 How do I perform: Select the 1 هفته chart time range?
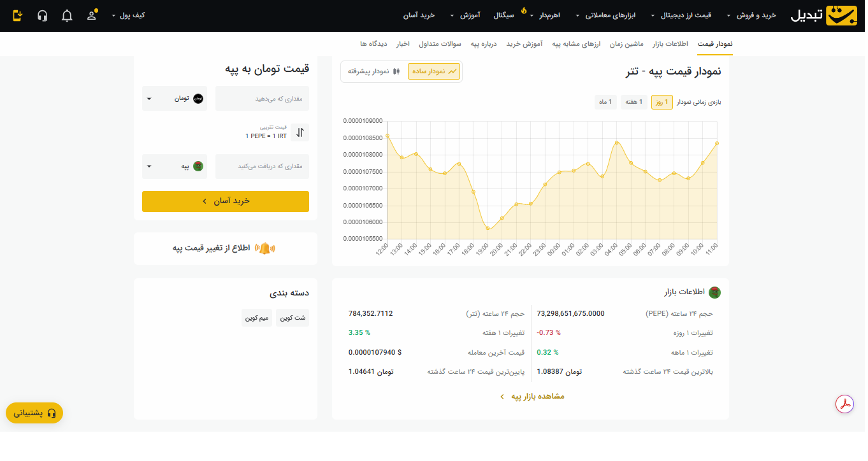[633, 102]
